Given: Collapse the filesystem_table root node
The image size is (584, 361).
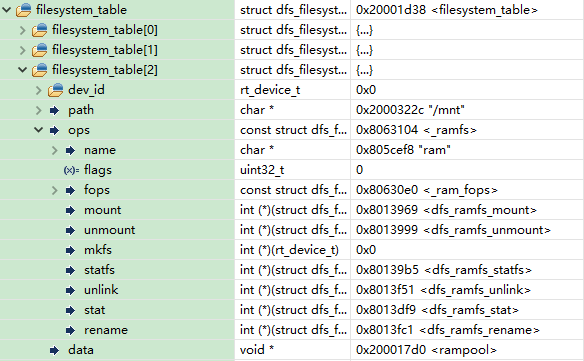Looking at the screenshot, I should click(x=7, y=10).
